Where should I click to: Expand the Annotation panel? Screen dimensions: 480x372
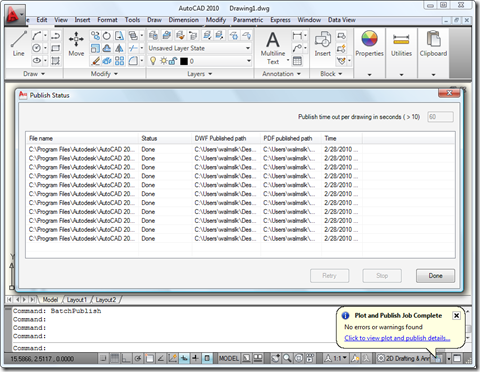pos(281,74)
